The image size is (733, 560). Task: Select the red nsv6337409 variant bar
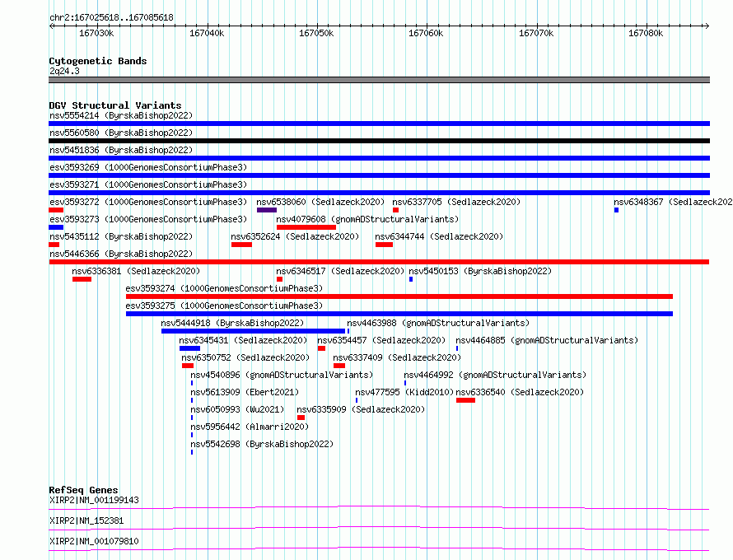pyautogui.click(x=339, y=366)
